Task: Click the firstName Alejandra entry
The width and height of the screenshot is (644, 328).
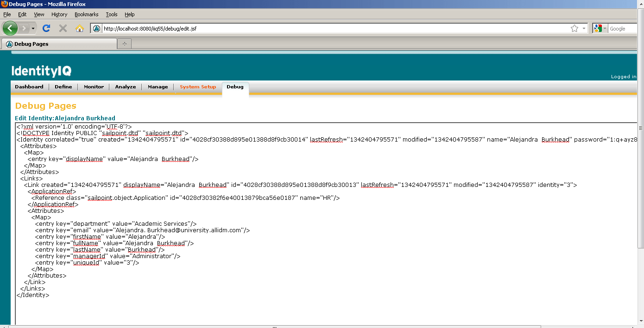Action: pyautogui.click(x=100, y=236)
